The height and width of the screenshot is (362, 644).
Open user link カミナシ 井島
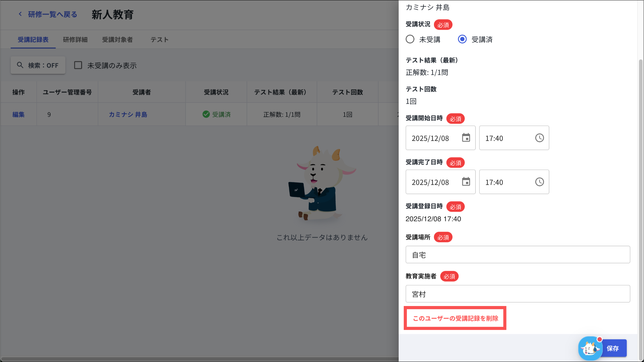(x=128, y=114)
